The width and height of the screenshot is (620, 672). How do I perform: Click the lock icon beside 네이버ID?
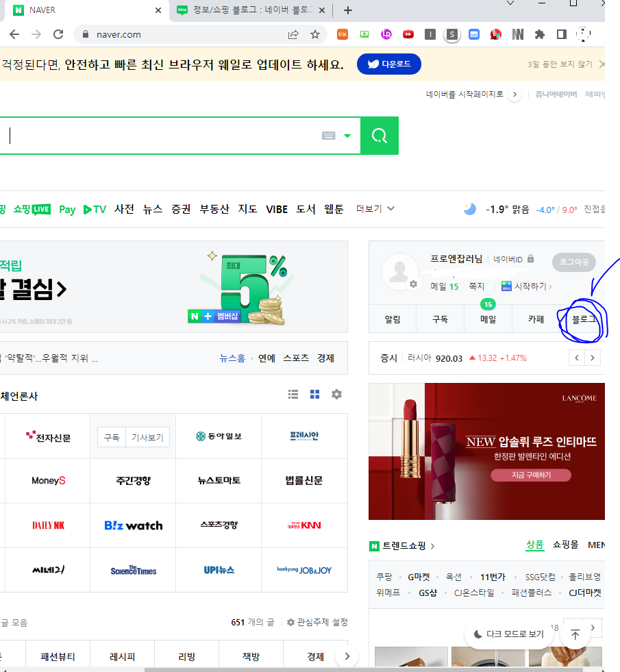(x=530, y=258)
